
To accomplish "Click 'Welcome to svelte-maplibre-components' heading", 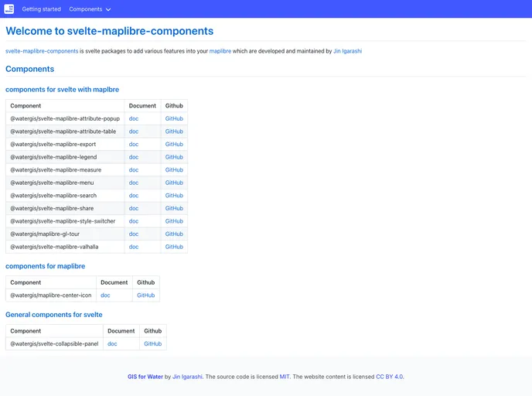I will click(110, 31).
